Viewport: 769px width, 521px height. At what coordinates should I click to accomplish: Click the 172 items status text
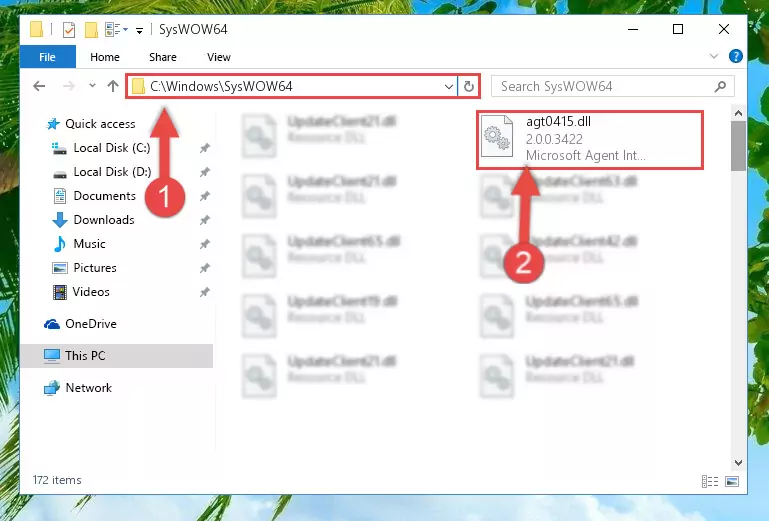[57, 480]
